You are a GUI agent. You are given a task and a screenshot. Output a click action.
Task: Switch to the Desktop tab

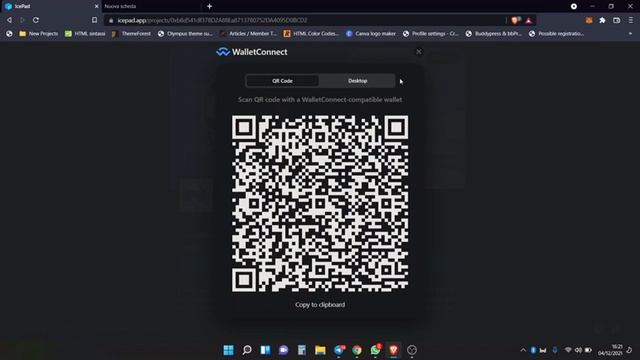[358, 81]
